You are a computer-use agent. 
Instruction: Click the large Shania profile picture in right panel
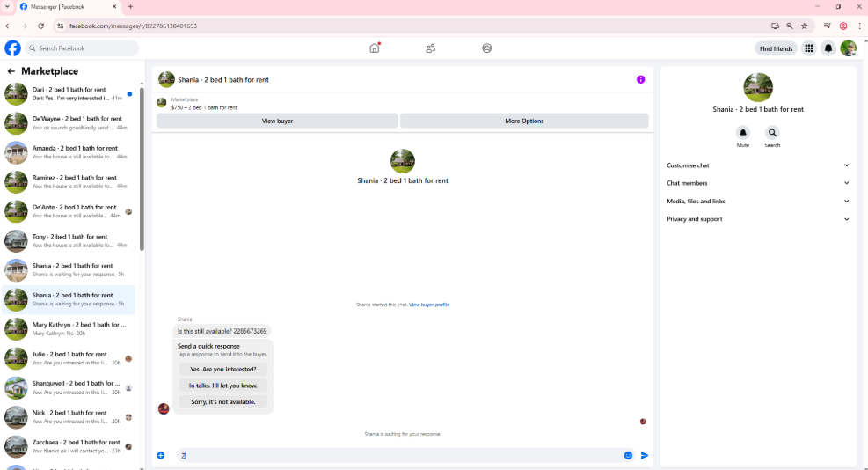pyautogui.click(x=758, y=87)
